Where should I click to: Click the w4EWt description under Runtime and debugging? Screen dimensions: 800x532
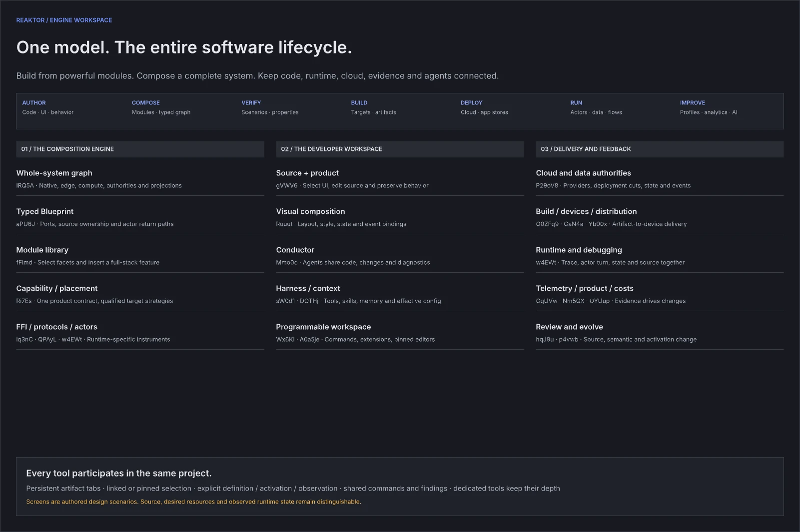coord(610,262)
